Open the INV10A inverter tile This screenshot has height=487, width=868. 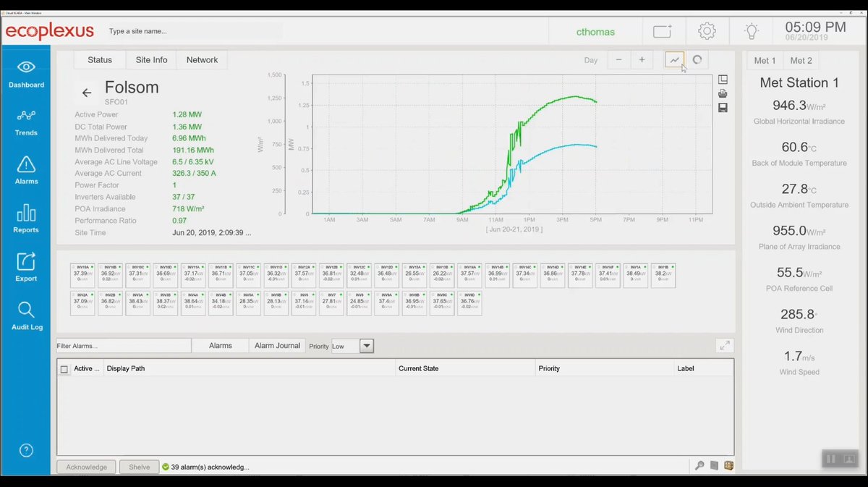coord(82,276)
